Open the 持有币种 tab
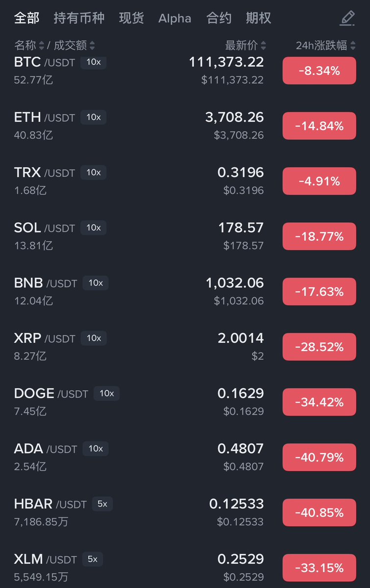The image size is (370, 588). tap(79, 19)
